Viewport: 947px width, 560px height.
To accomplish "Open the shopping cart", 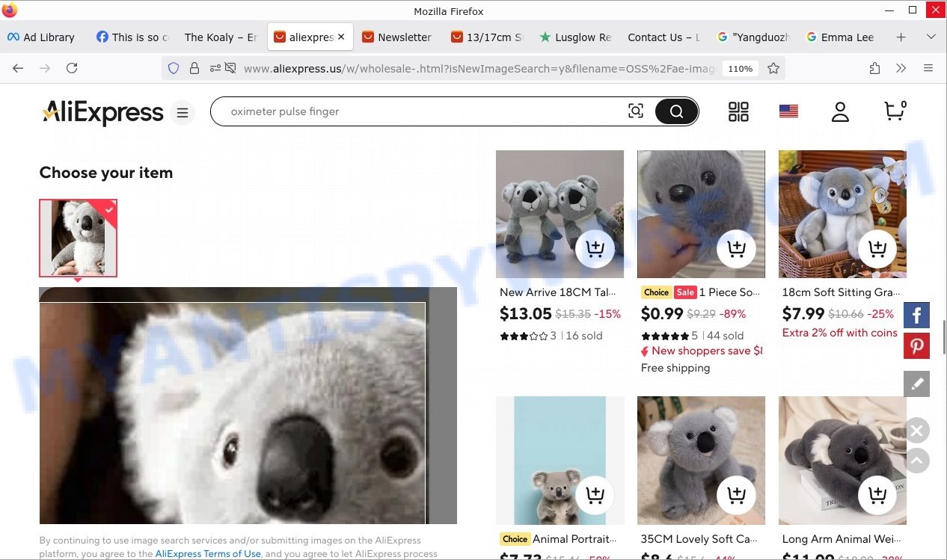I will click(895, 111).
